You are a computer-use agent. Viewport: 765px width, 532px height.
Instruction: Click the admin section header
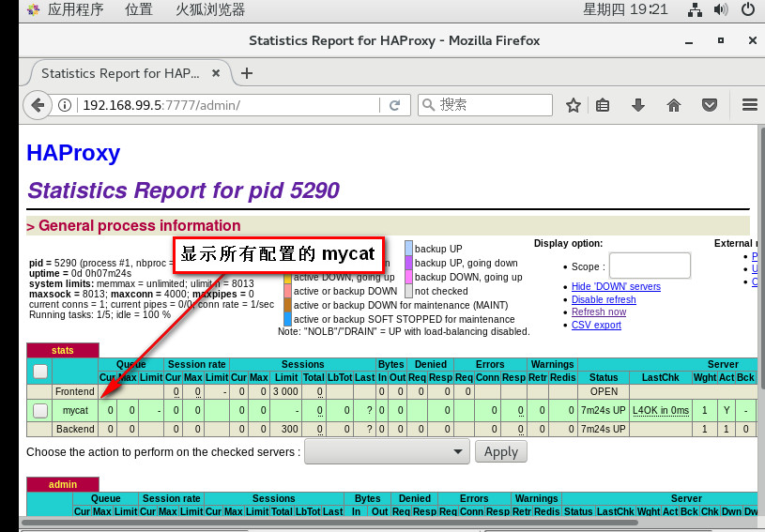coord(63,484)
